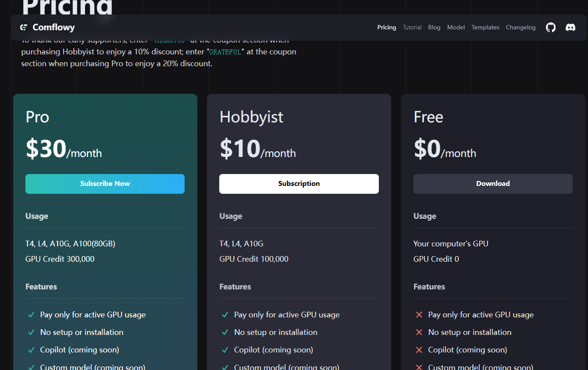This screenshot has height=370, width=588.
Task: Open the Tutorial nav item
Action: (x=412, y=27)
